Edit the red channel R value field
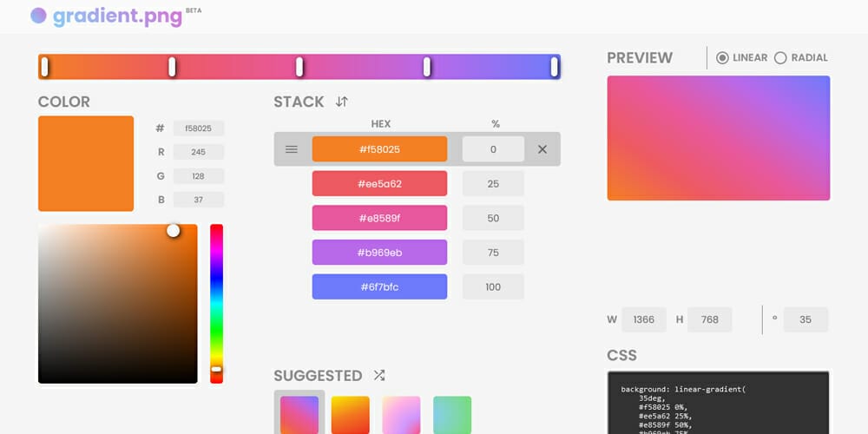Viewport: 868px width, 434px height. (x=199, y=152)
